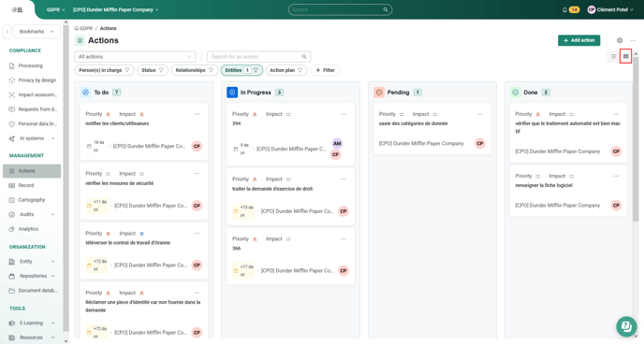Open more options on 'saisie des catégories de donnée' card
Screen dimensions: 644x344
pos(479,114)
